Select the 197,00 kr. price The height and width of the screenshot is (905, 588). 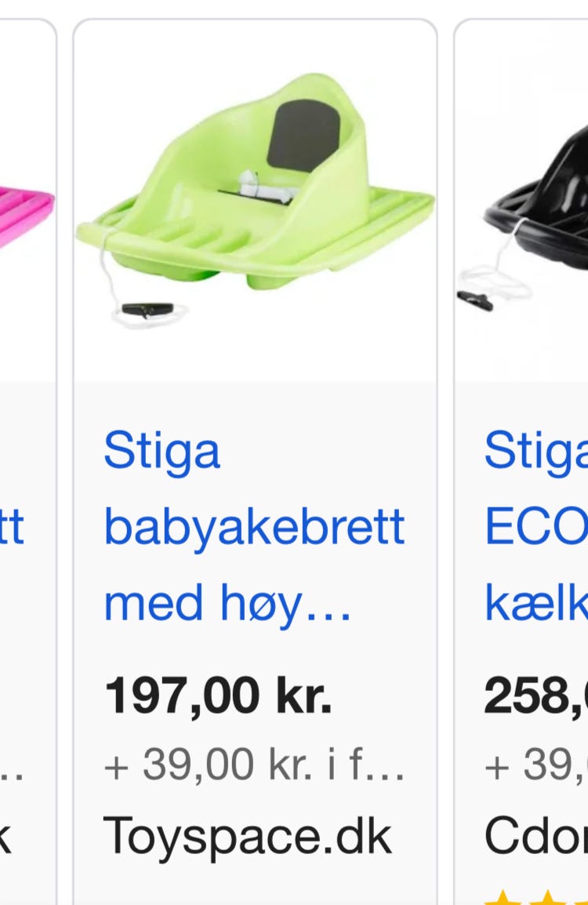click(218, 696)
